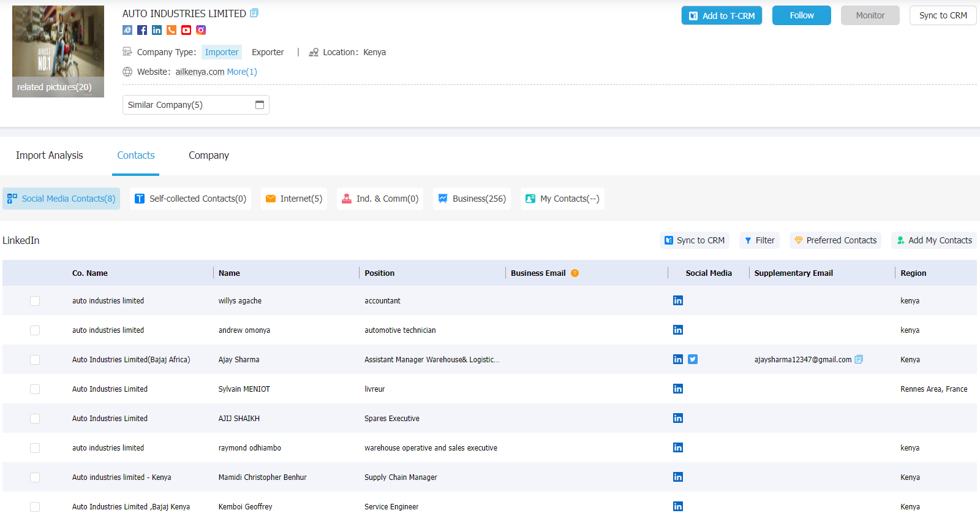
Task: Tick the checkbox for Sylvain MENIOT
Action: (x=35, y=389)
